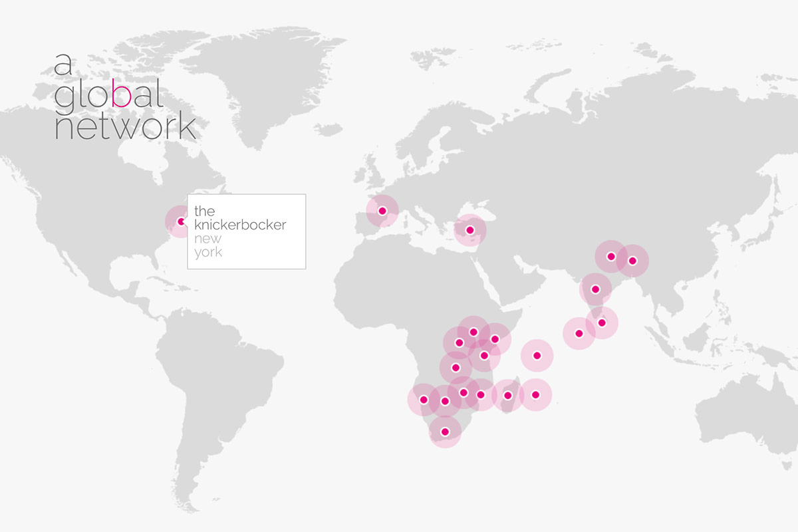Click the Kenya location marker
The image size is (798, 532).
(x=495, y=339)
